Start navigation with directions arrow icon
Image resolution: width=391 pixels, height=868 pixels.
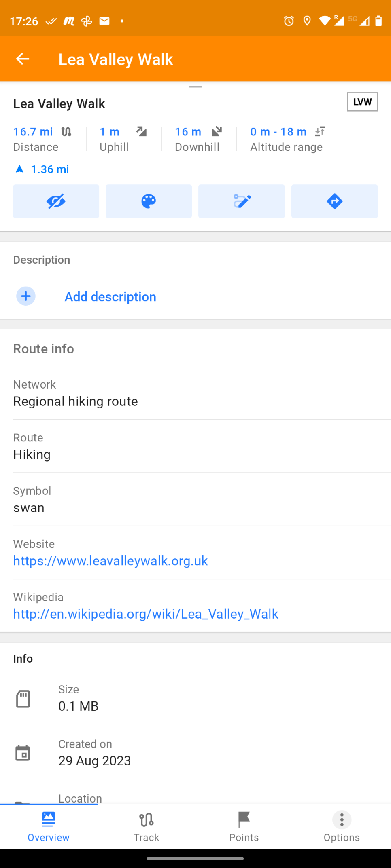tap(334, 201)
